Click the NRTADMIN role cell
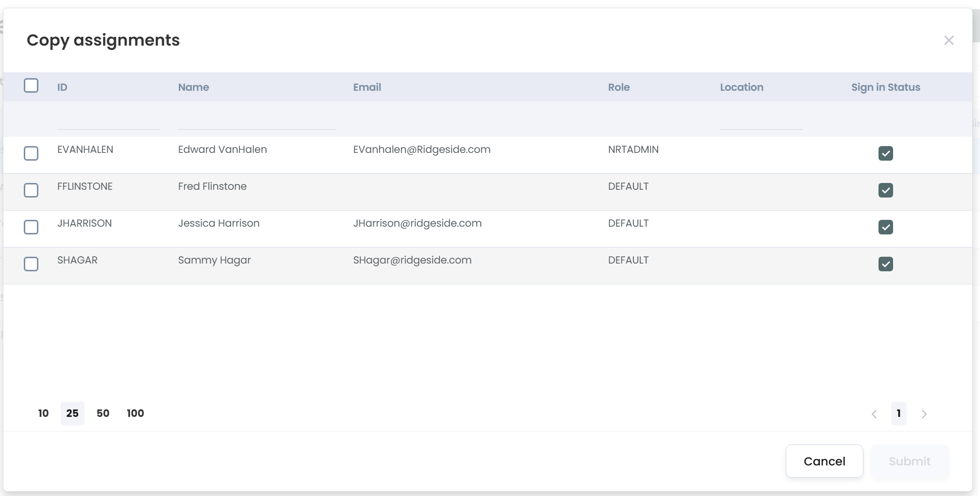Viewport: 980px width, 496px height. [x=633, y=149]
